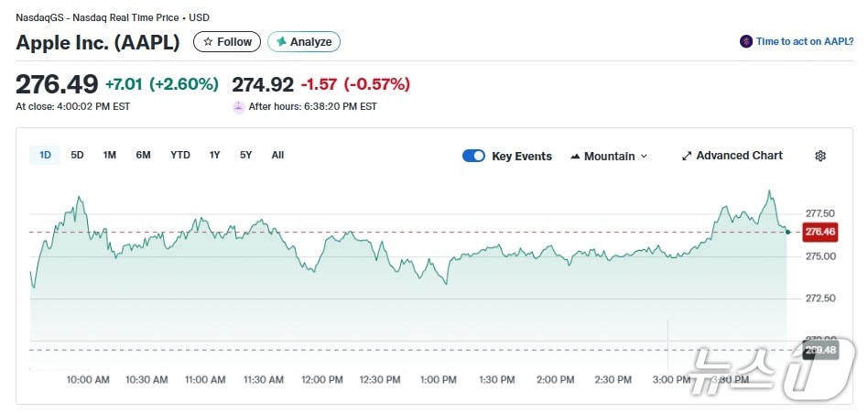This screenshot has width=868, height=413.
Task: Show the 1M price range
Action: 109,155
